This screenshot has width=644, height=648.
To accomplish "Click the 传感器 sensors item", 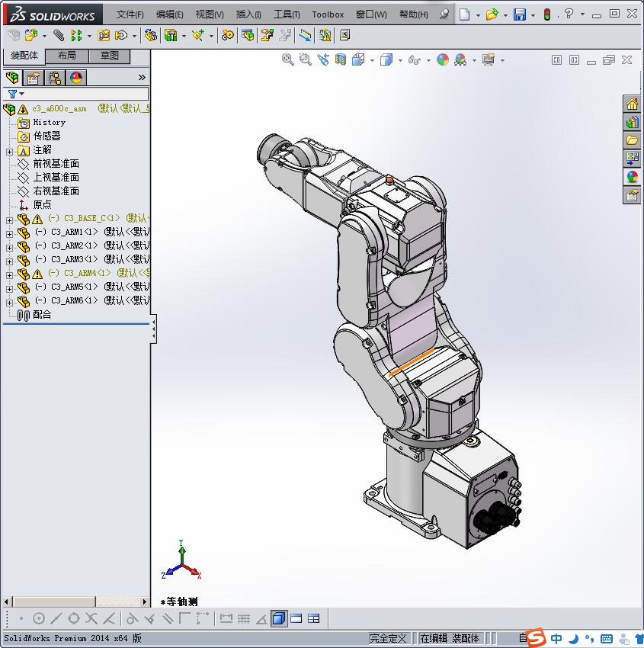I will 46,136.
